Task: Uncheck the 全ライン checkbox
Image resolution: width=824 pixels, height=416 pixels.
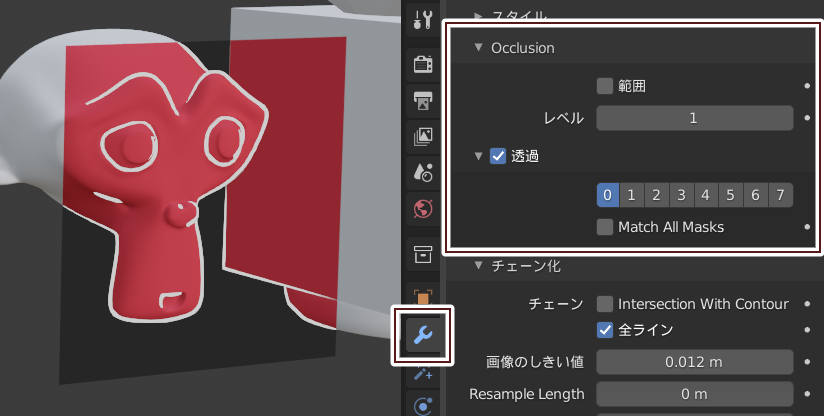Action: 605,330
